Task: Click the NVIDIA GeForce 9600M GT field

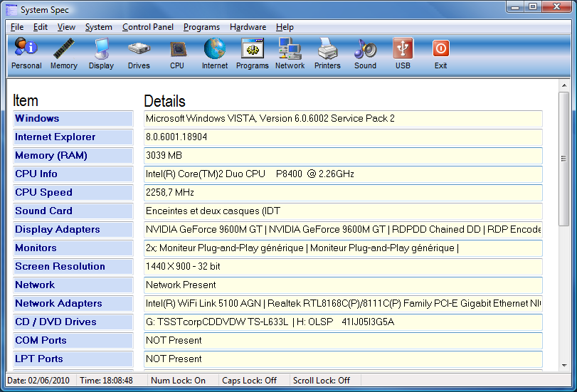Action: tap(343, 229)
